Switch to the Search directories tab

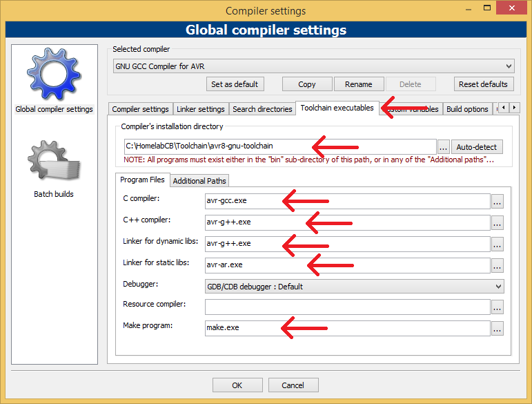coord(262,109)
